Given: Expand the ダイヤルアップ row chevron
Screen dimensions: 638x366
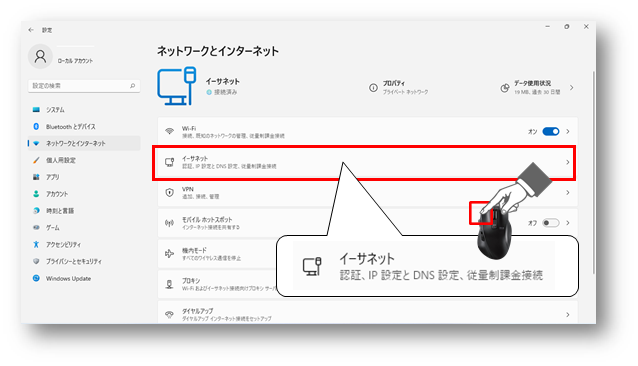Looking at the screenshot, I should coord(568,315).
